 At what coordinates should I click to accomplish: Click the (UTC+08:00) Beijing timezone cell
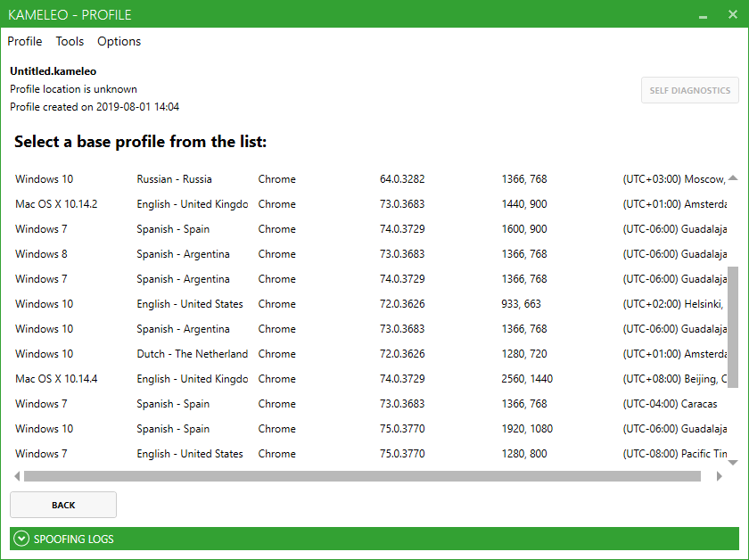click(x=674, y=379)
